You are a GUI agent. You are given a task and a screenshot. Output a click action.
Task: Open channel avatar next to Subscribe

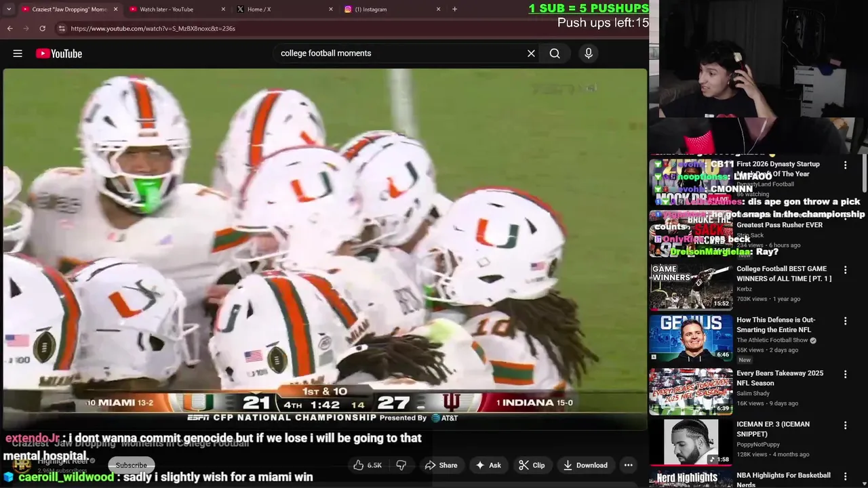point(22,464)
